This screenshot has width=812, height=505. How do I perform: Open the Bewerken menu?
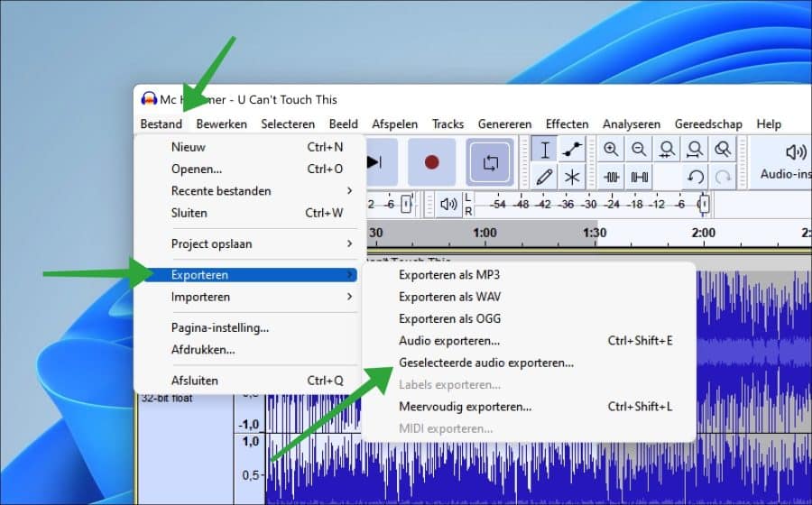[x=222, y=124]
